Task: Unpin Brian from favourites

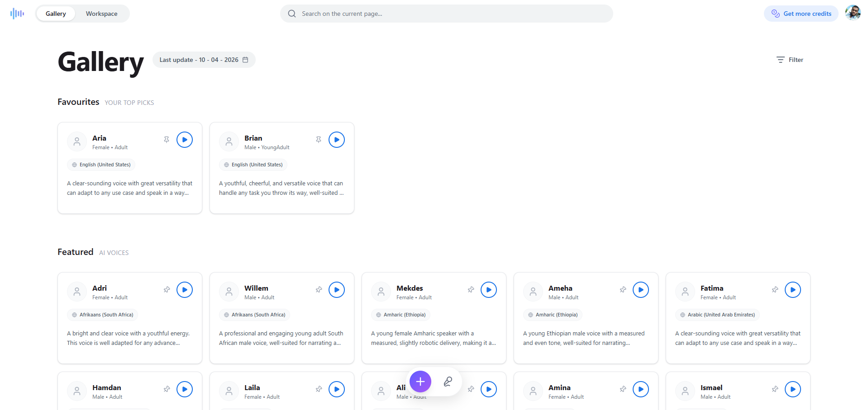Action: point(319,140)
